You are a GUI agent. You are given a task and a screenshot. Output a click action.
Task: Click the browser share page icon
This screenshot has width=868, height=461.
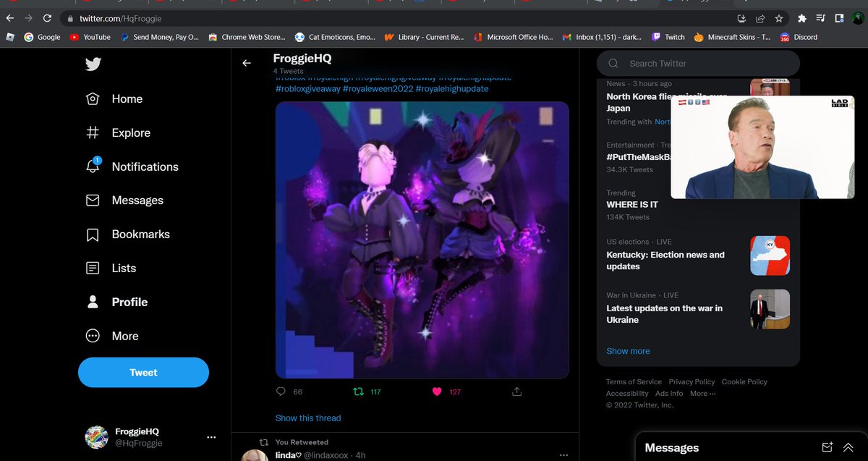tap(760, 18)
